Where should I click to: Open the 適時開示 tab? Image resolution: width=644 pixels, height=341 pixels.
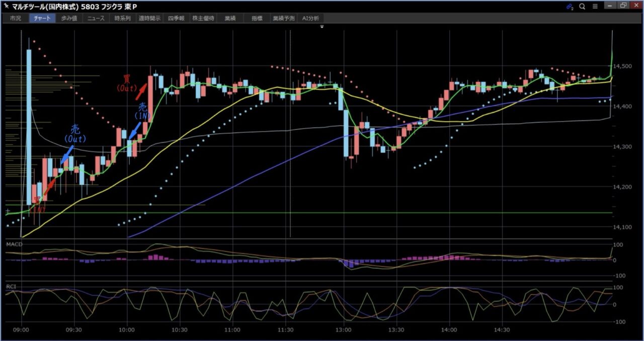tap(149, 18)
